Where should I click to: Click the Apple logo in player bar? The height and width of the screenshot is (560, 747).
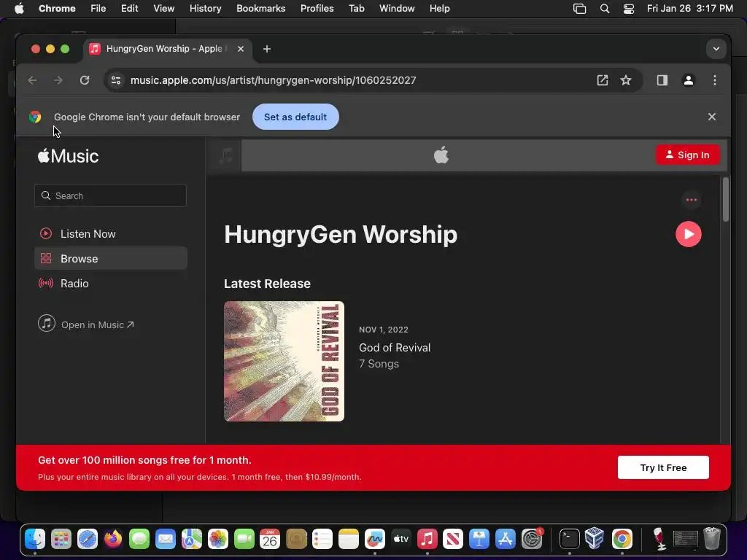(441, 155)
